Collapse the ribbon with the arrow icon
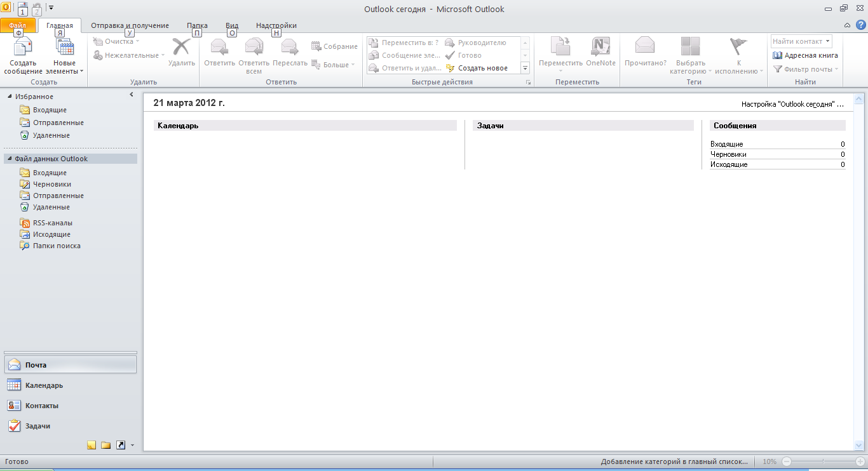The height and width of the screenshot is (471, 868). click(847, 25)
